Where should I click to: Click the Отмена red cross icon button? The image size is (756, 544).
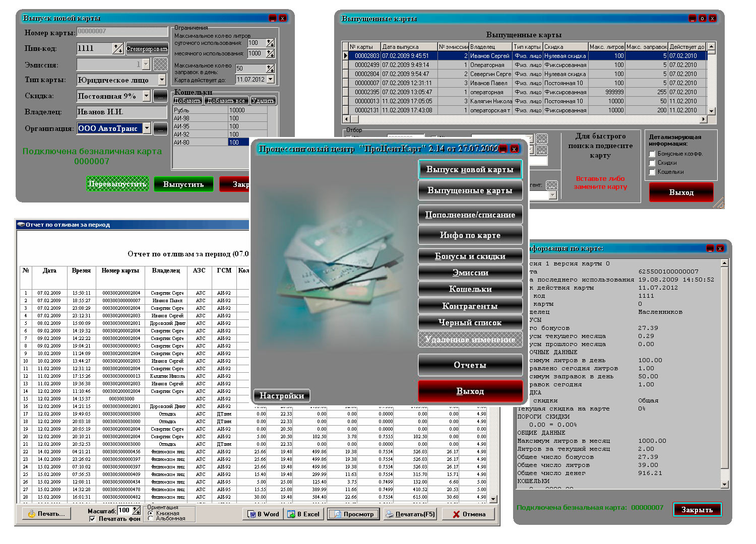pyautogui.click(x=469, y=514)
